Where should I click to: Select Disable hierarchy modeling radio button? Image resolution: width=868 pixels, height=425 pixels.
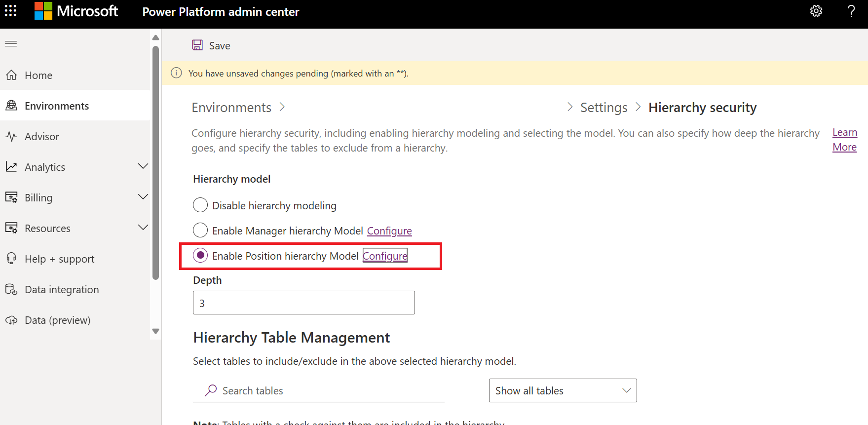(x=200, y=205)
